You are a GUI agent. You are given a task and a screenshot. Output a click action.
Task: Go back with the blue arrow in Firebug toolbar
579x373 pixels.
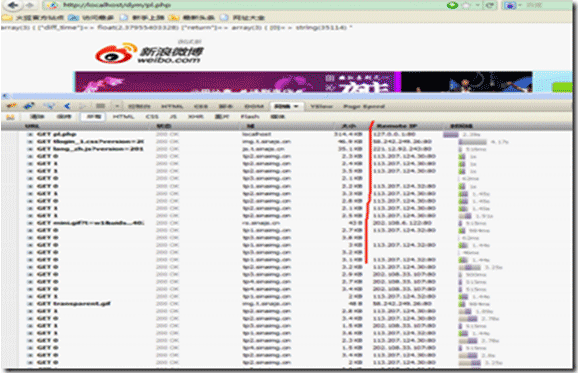67,106
